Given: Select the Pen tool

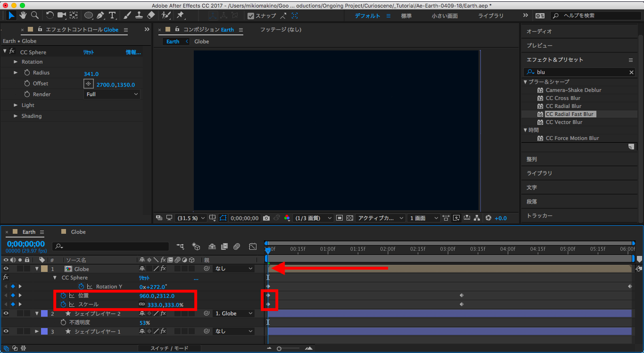Looking at the screenshot, I should [100, 15].
